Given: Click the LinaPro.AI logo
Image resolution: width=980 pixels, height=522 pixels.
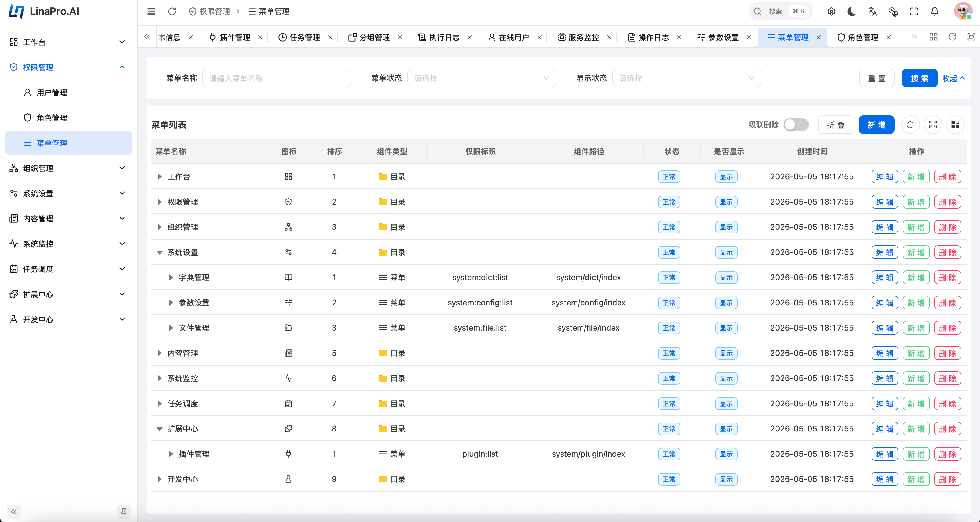Looking at the screenshot, I should (44, 11).
